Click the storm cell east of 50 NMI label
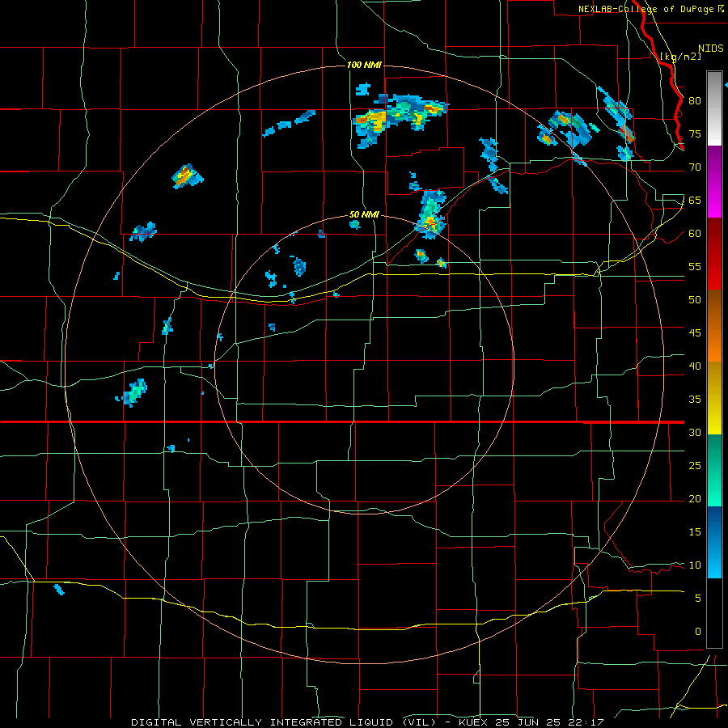This screenshot has width=728, height=728. point(431,214)
